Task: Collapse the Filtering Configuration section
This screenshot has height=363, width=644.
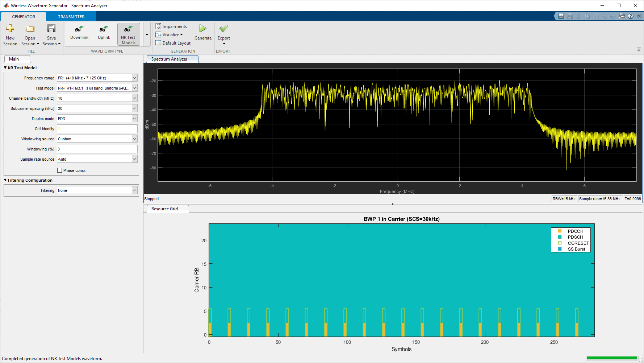Action: coord(5,180)
